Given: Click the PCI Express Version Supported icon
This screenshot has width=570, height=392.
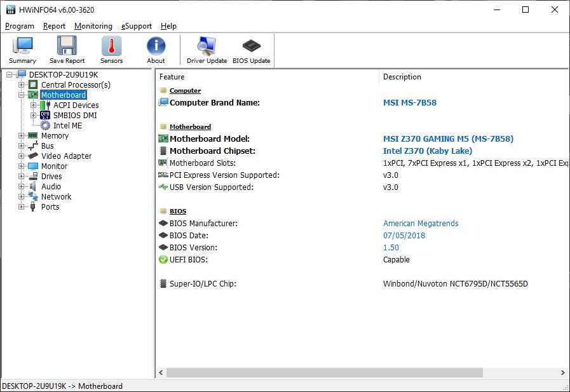Looking at the screenshot, I should [163, 175].
